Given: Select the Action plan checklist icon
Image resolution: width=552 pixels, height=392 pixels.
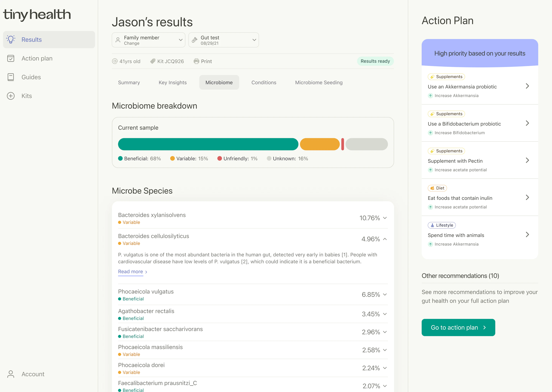Looking at the screenshot, I should (x=11, y=58).
